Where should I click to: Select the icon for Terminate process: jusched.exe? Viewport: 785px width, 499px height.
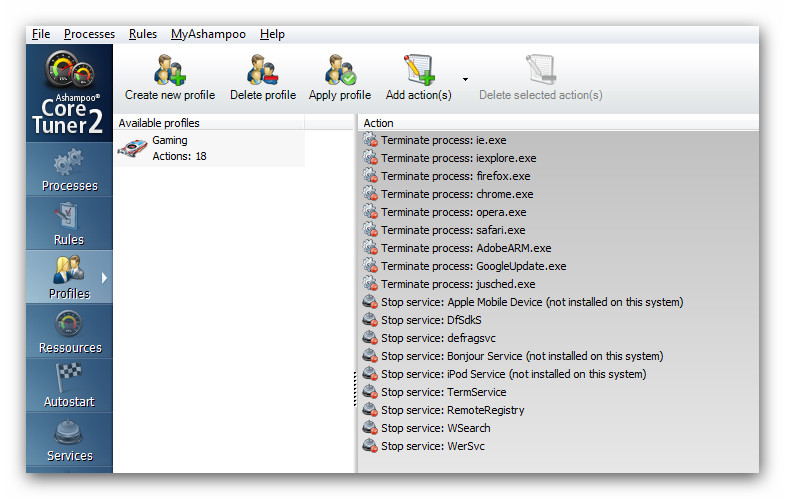pos(370,284)
